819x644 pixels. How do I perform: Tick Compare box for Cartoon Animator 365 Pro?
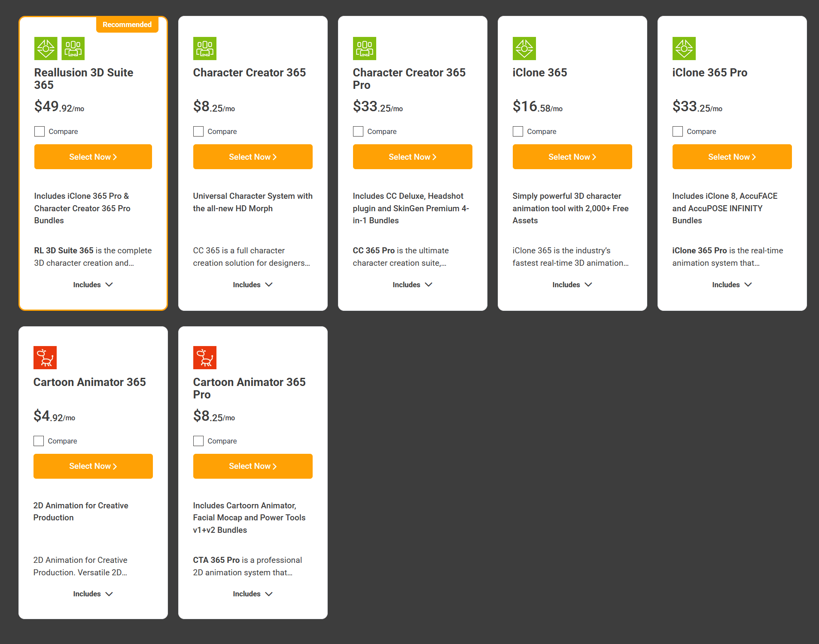198,441
